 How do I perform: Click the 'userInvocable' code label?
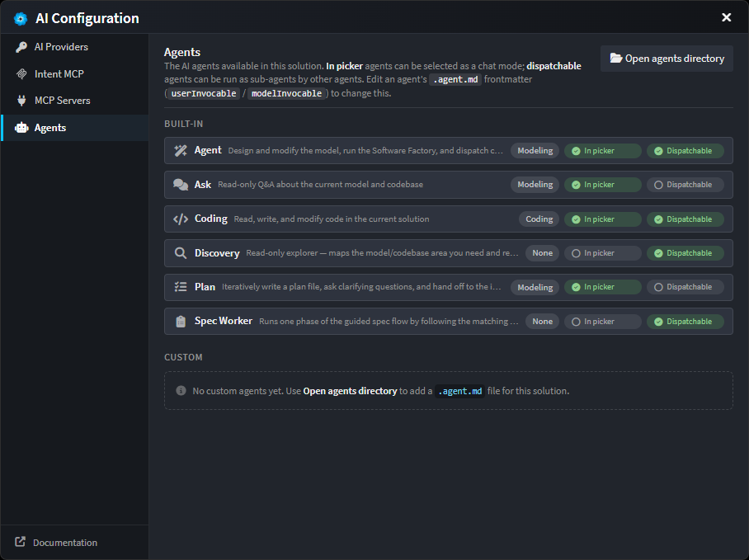click(204, 93)
